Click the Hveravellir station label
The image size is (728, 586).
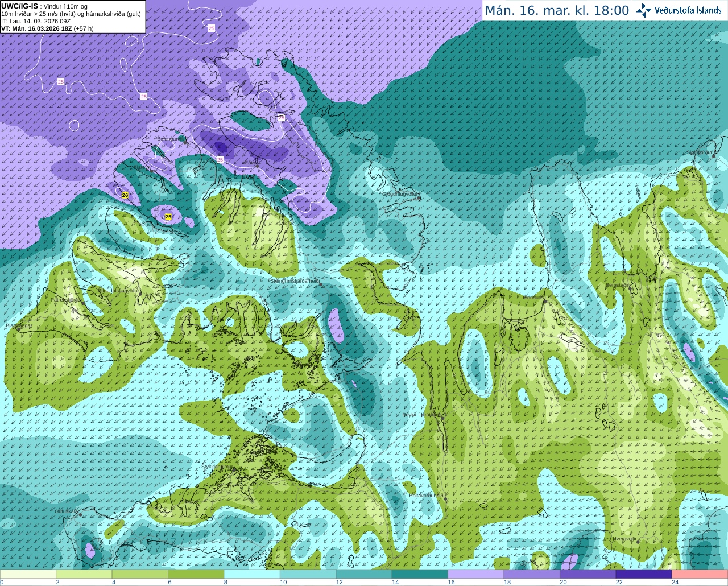[x=624, y=538]
